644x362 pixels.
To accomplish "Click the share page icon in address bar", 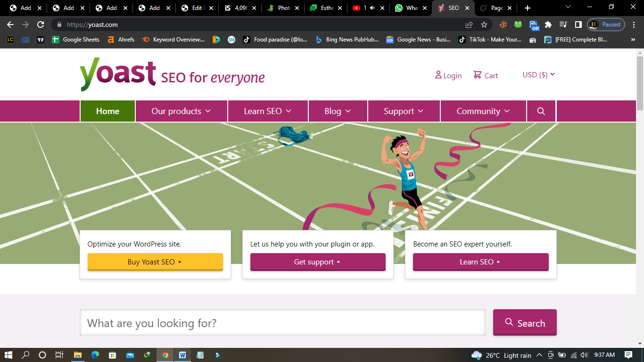I will [x=469, y=25].
